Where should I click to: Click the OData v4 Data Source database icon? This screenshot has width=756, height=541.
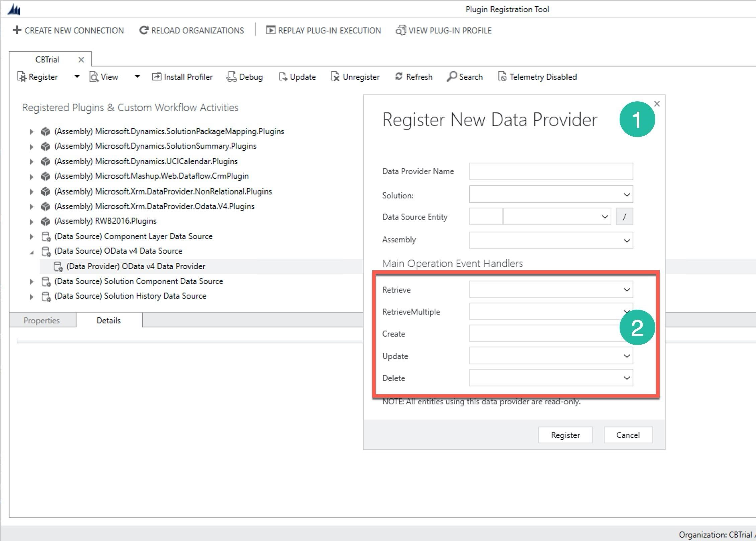46,251
